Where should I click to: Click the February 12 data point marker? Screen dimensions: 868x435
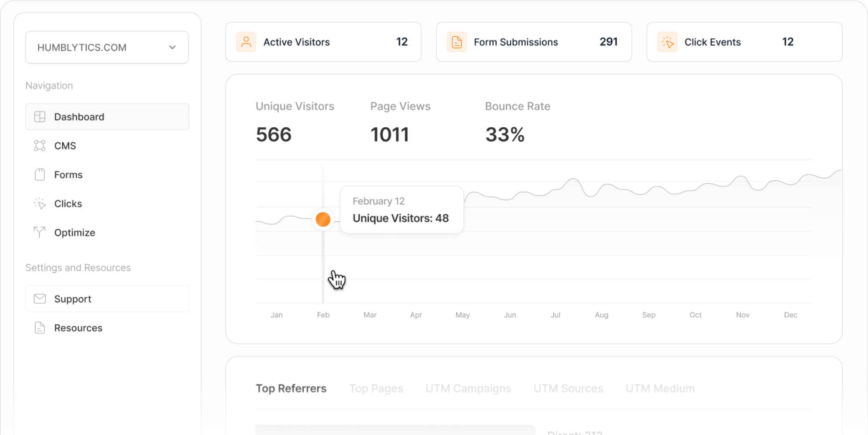click(323, 219)
